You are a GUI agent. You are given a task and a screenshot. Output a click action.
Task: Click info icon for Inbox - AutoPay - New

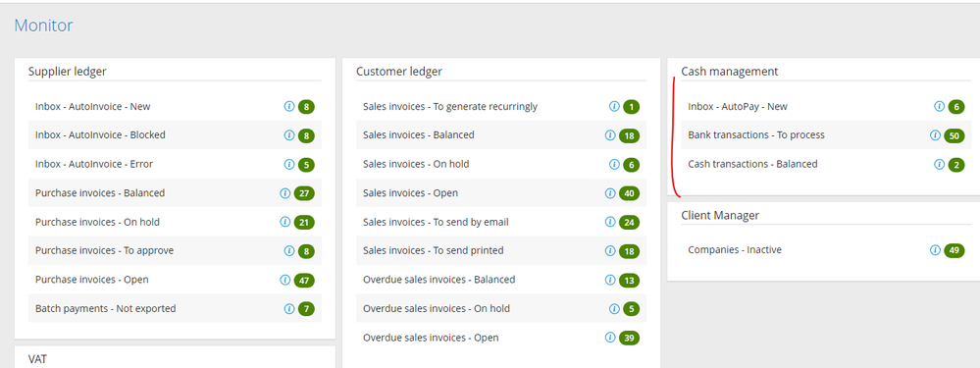tap(939, 106)
